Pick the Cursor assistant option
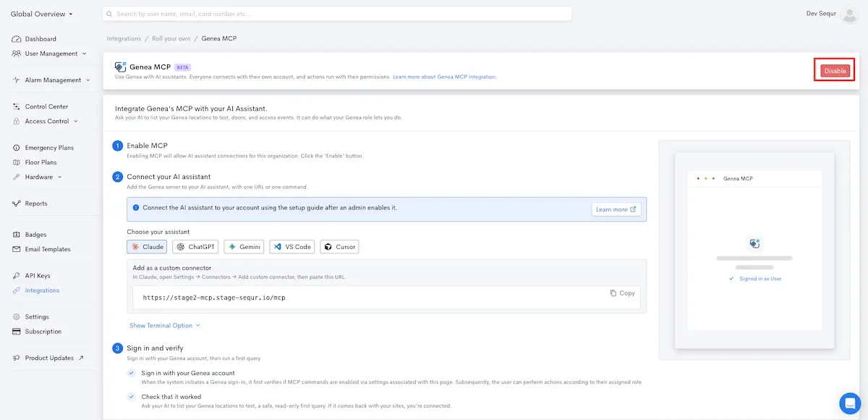 click(x=339, y=247)
